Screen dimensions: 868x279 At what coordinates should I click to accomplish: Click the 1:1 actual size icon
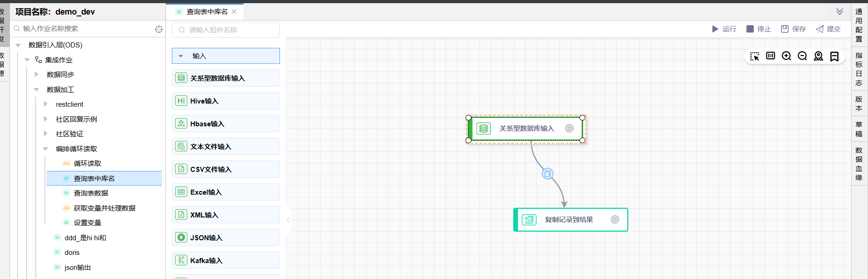770,56
